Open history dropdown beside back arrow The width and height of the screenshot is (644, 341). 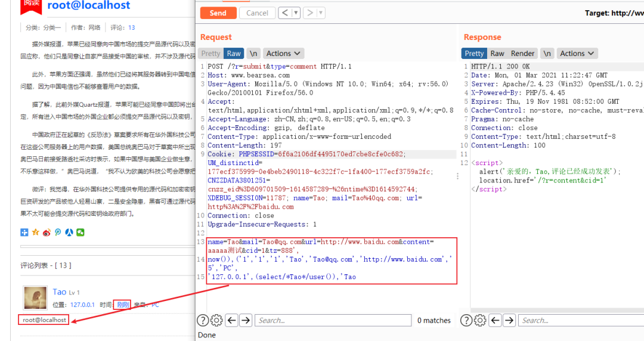(296, 13)
